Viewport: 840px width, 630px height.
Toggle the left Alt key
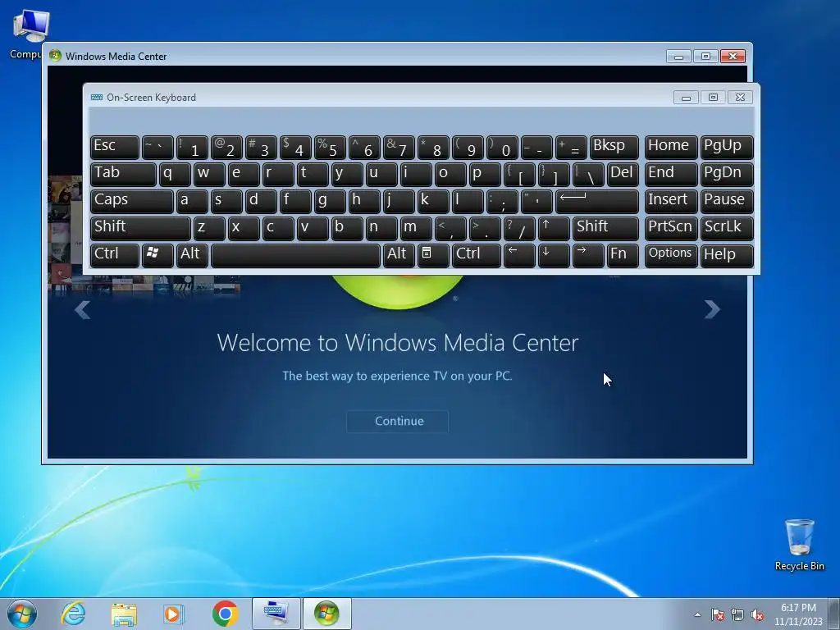click(192, 255)
